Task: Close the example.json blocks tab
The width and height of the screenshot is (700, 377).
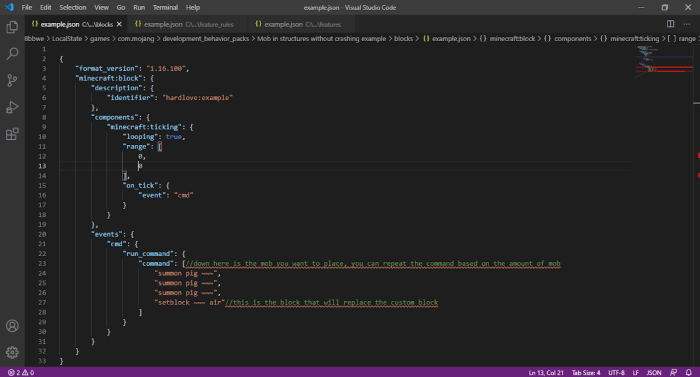Action: [119, 24]
